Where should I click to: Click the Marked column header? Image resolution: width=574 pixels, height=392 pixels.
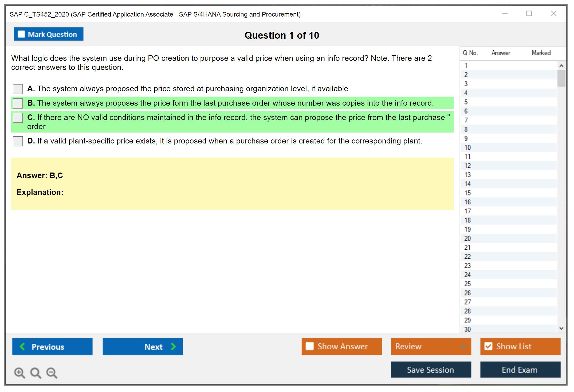[x=541, y=53]
